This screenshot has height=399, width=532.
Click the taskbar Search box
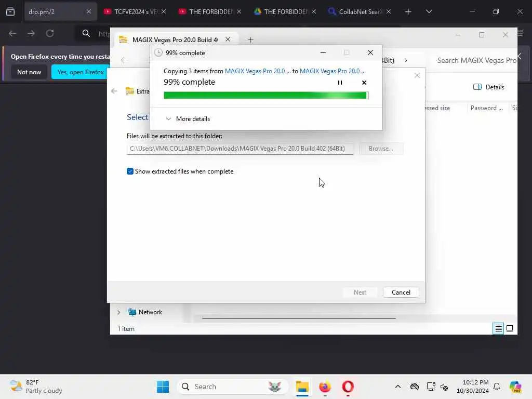232,387
